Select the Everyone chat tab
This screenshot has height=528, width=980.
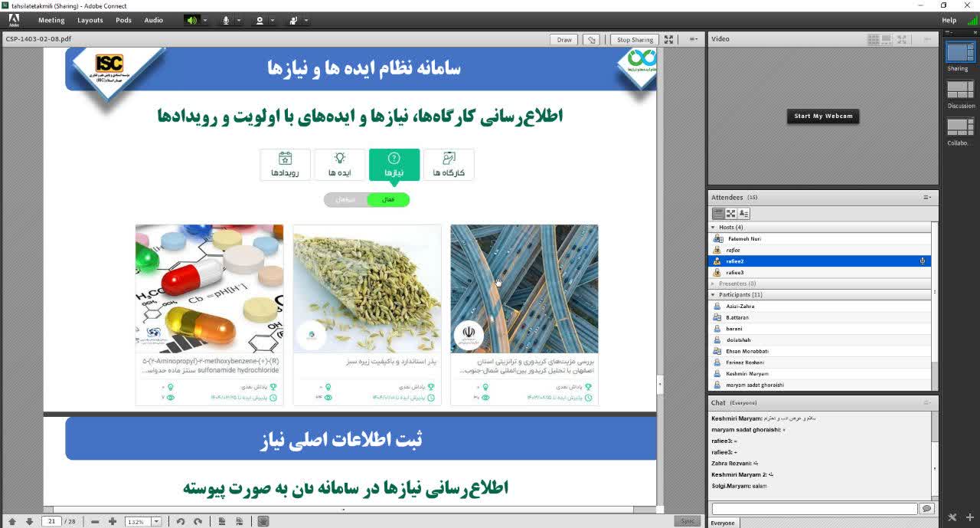[x=723, y=523]
